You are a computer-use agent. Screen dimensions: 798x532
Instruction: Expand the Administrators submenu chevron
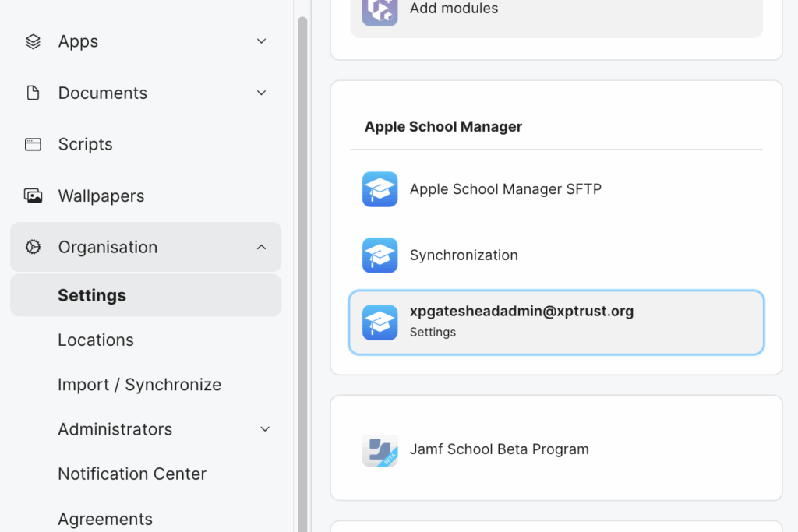tap(265, 429)
